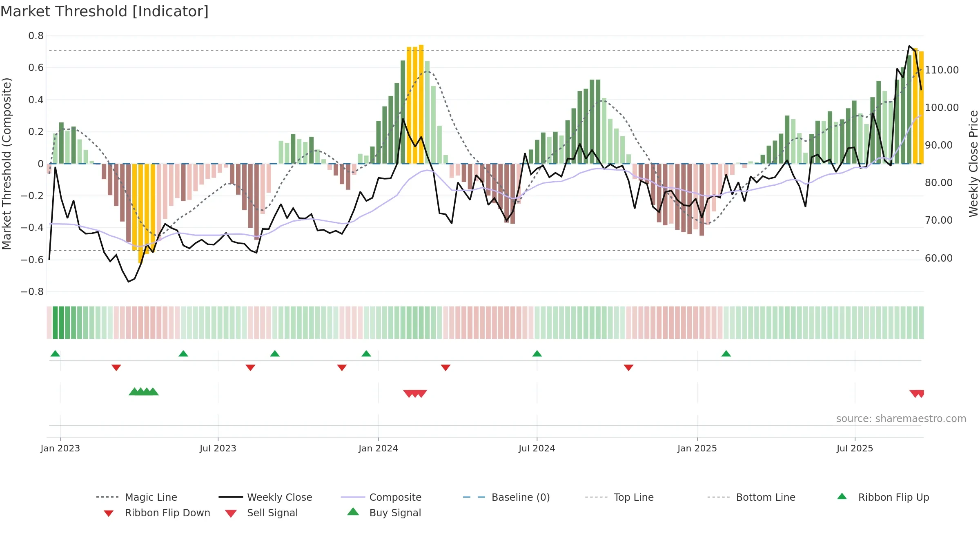Click the Jan 2024 axis label
The height and width of the screenshot is (551, 980).
point(379,448)
